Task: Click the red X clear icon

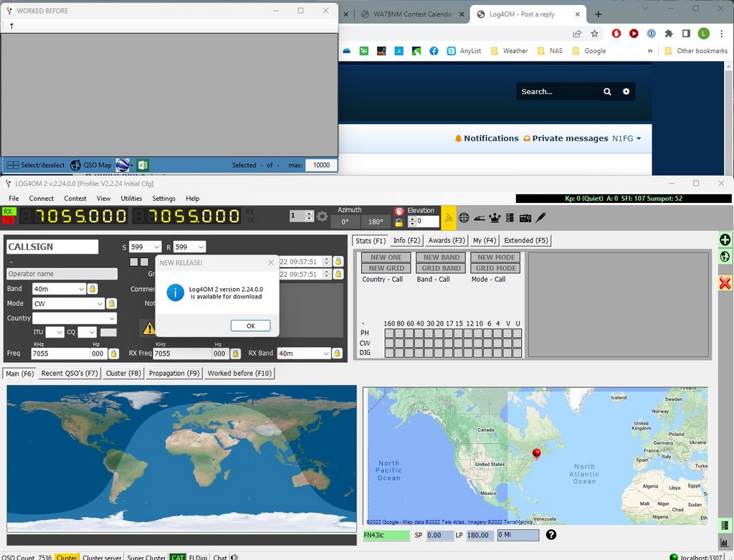Action: 725,283
